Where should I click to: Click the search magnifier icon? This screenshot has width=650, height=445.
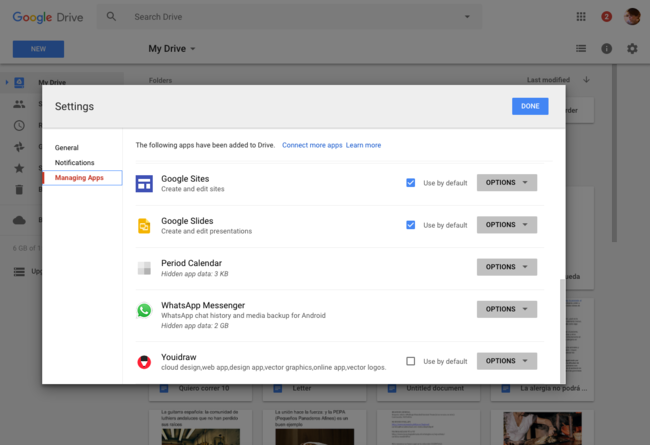click(111, 17)
